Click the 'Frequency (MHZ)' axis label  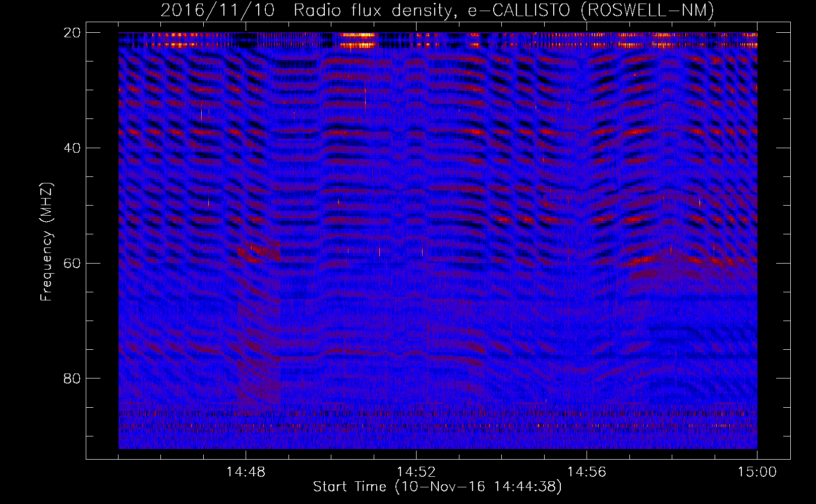[46, 242]
